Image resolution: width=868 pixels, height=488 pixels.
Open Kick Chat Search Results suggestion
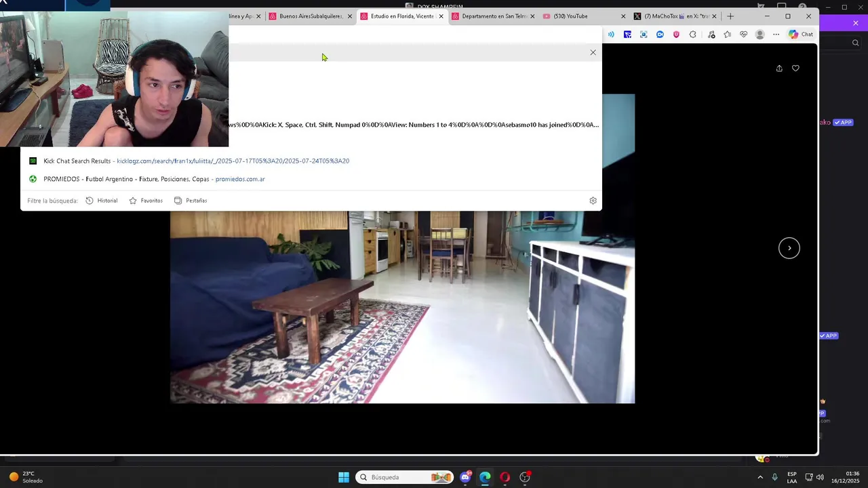311,161
